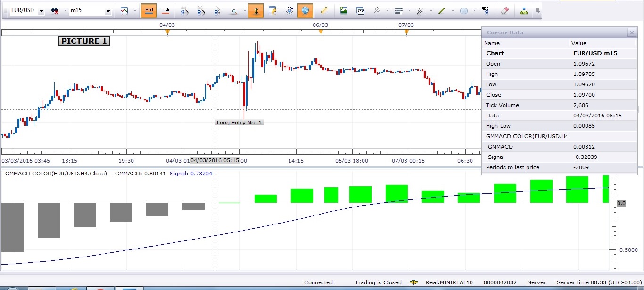
Task: Toggle the globe crosshair button
Action: click(x=305, y=10)
